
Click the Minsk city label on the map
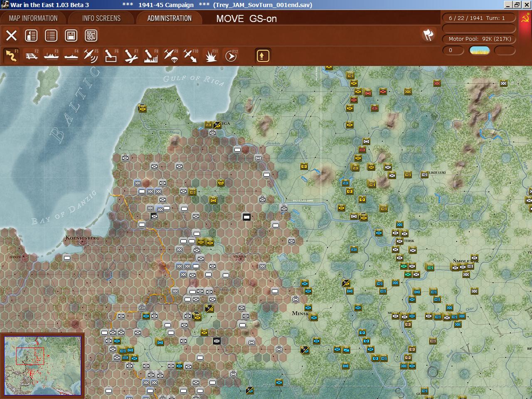pyautogui.click(x=300, y=313)
